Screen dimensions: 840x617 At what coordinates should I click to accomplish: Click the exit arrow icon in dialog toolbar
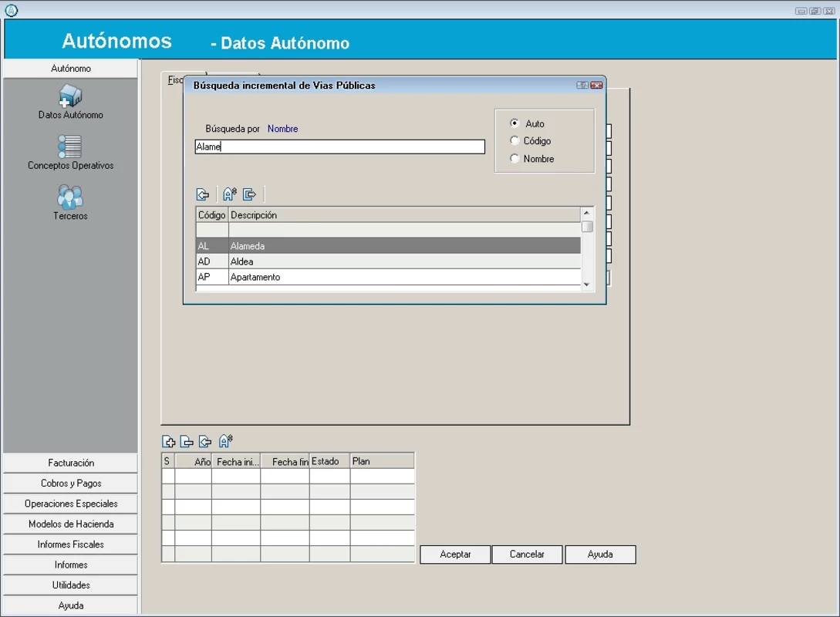250,194
